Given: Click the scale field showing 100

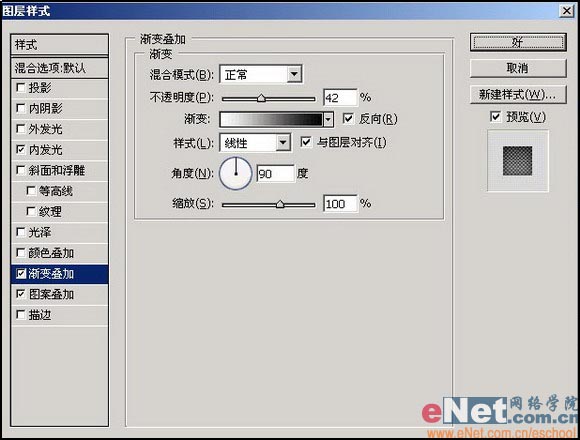Looking at the screenshot, I should coord(340,204).
